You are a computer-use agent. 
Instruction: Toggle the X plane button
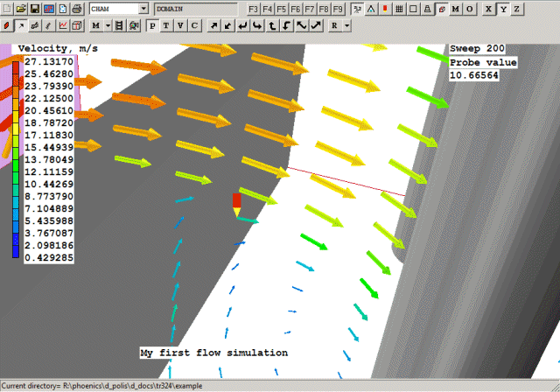tap(488, 8)
